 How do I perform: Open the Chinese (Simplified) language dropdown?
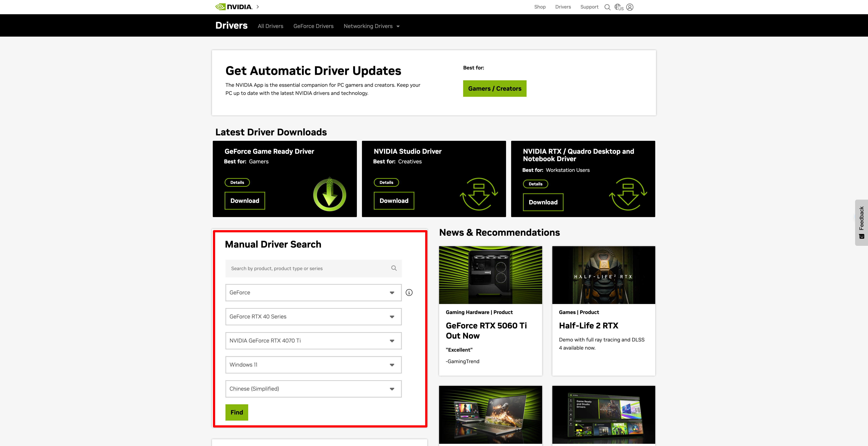coord(313,389)
